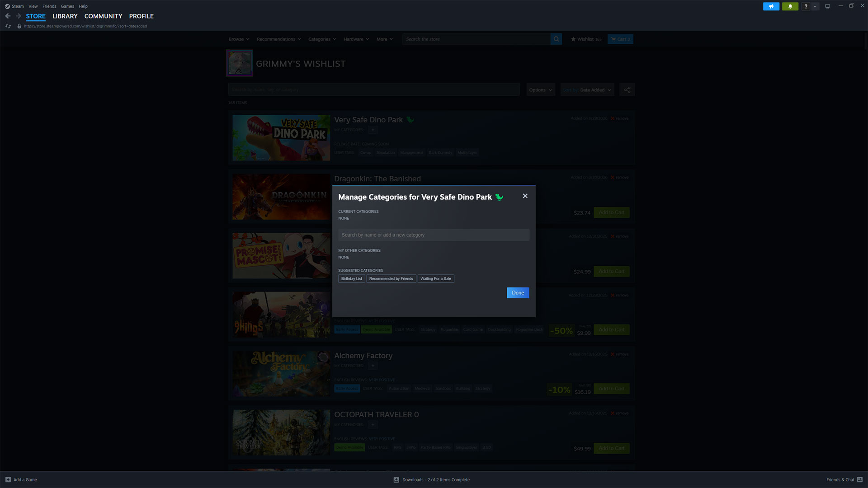Click the Alchemy Factory title link
Image resolution: width=868 pixels, height=488 pixels.
[x=363, y=356]
